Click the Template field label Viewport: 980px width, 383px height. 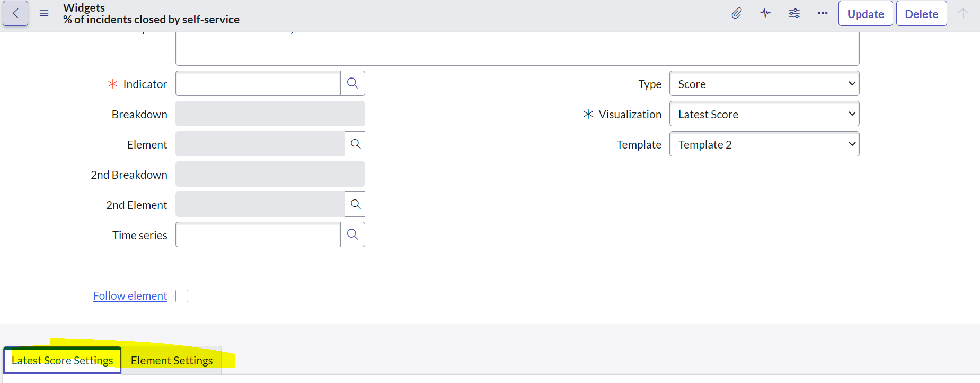[639, 144]
